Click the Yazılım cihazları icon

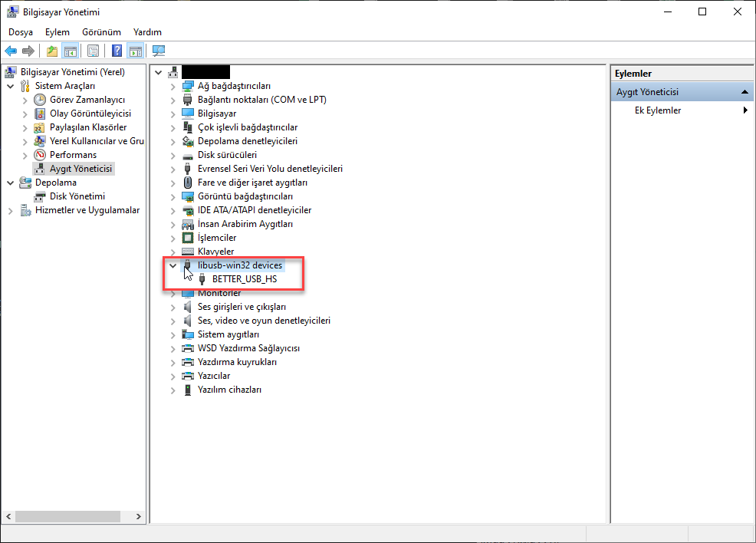coord(188,390)
